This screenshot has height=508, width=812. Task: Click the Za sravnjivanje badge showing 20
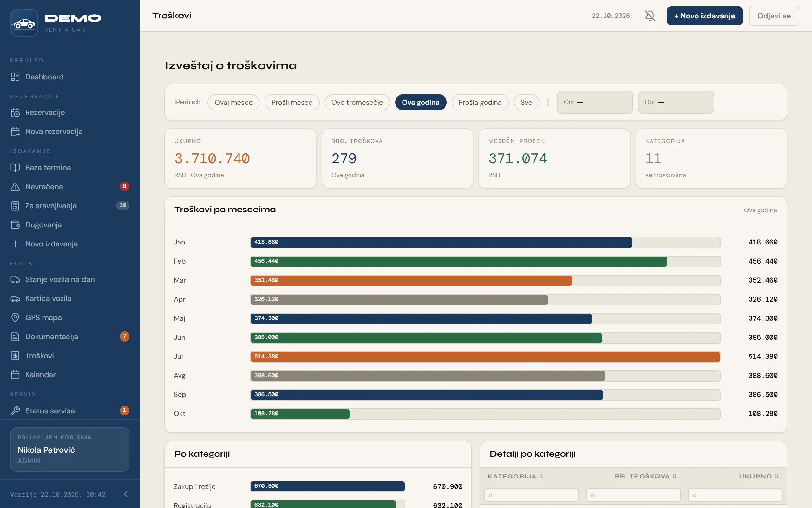pos(122,205)
